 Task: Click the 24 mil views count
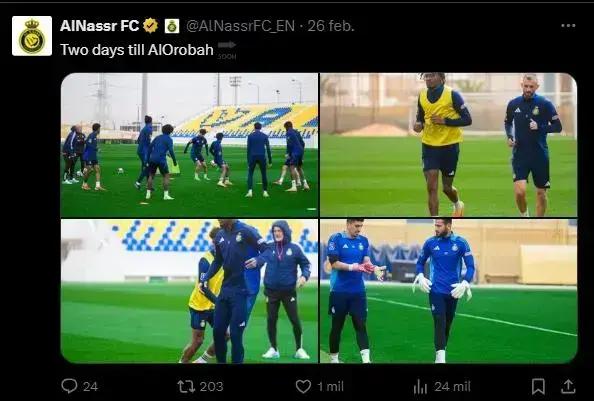[452, 387]
